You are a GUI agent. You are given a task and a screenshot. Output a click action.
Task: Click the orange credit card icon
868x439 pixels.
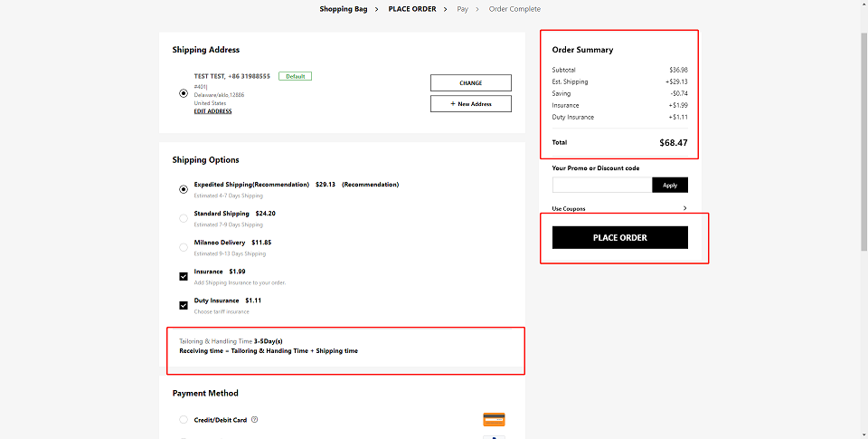point(494,419)
